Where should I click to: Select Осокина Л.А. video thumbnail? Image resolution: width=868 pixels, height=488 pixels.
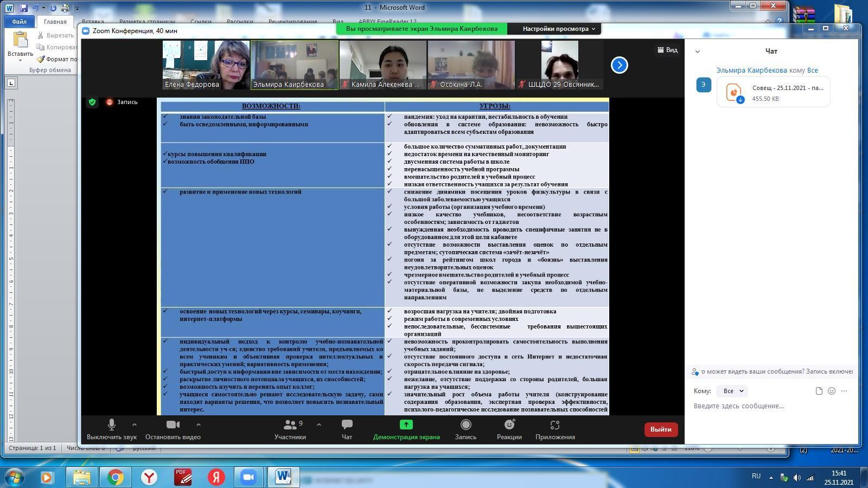471,65
